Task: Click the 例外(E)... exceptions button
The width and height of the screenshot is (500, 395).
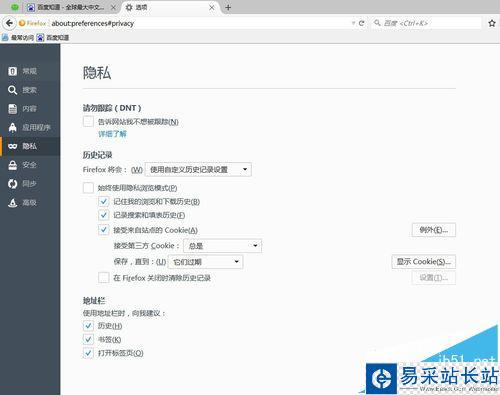Action: tap(434, 230)
